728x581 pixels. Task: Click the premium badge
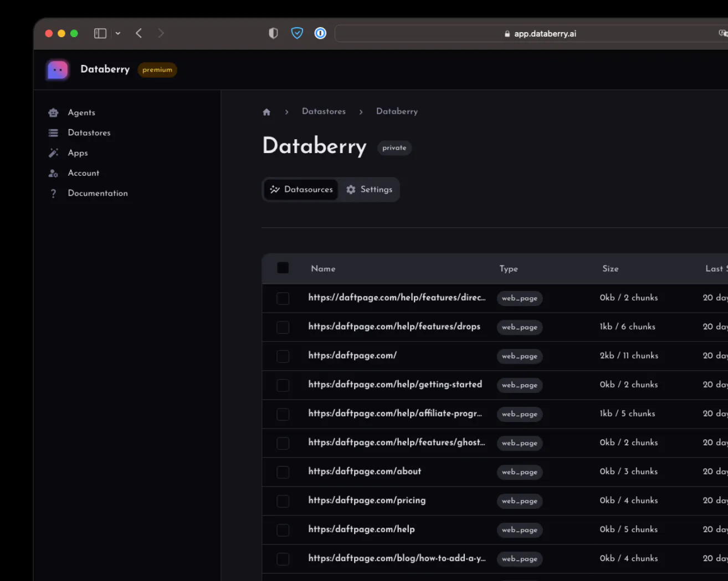tap(157, 70)
